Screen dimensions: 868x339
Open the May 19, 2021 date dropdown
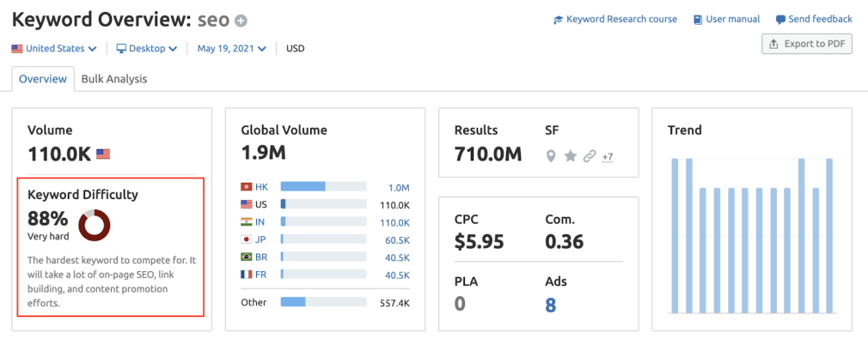click(x=231, y=49)
